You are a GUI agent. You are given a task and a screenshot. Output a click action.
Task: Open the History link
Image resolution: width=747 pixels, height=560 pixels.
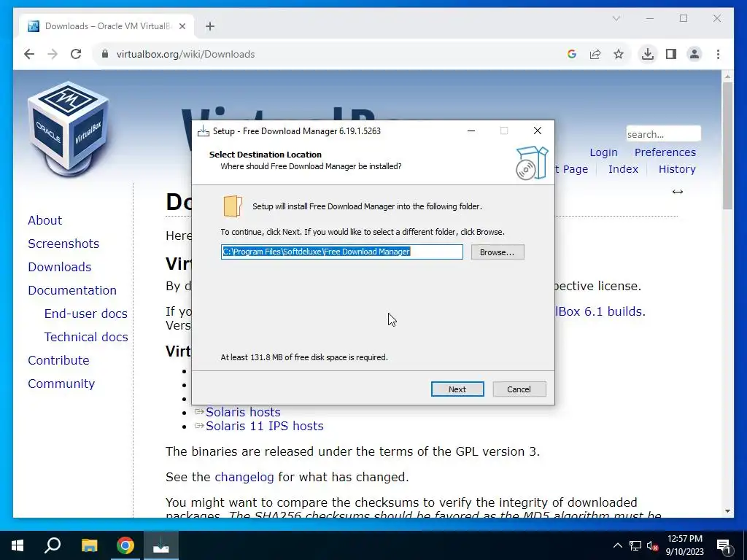(x=677, y=169)
